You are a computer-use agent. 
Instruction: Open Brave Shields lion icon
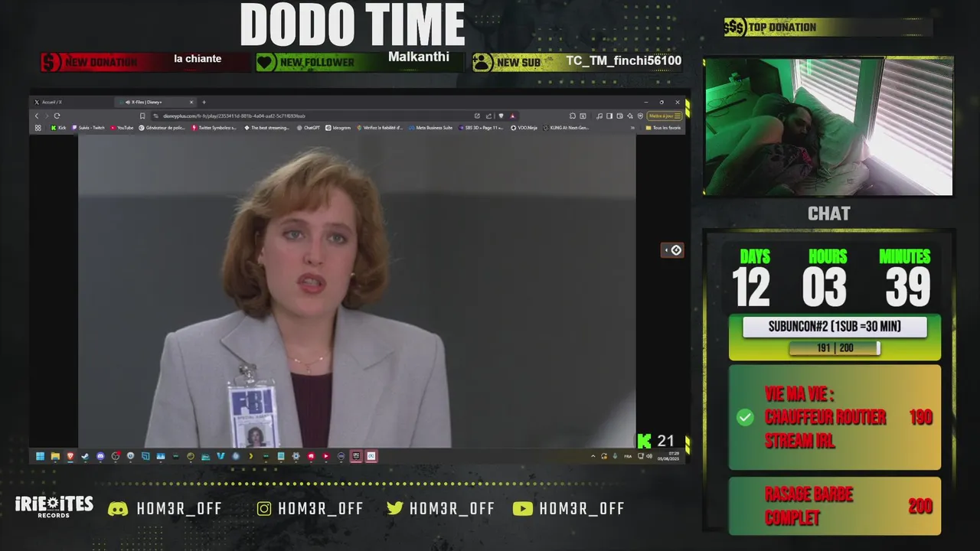tap(501, 116)
